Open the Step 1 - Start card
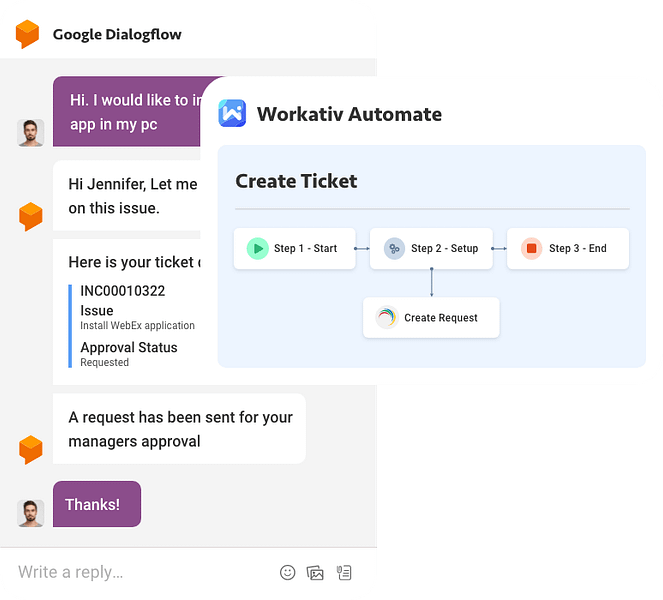Viewport: 663px width, 600px height. (295, 249)
